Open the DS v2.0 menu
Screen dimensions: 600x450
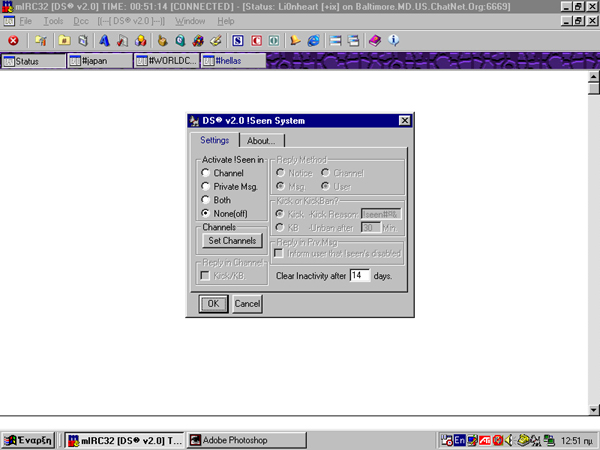[131, 21]
